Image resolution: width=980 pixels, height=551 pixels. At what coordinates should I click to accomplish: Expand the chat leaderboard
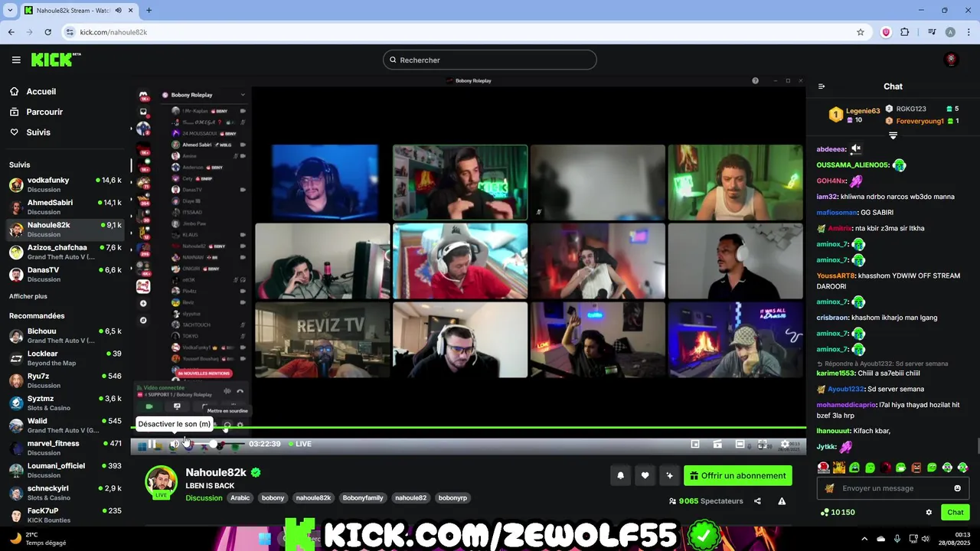893,135
